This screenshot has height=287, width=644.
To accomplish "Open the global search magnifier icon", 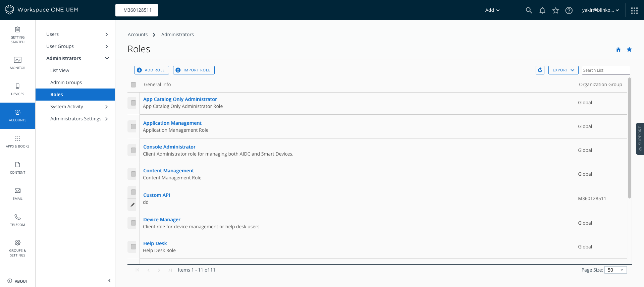I will pos(529,10).
